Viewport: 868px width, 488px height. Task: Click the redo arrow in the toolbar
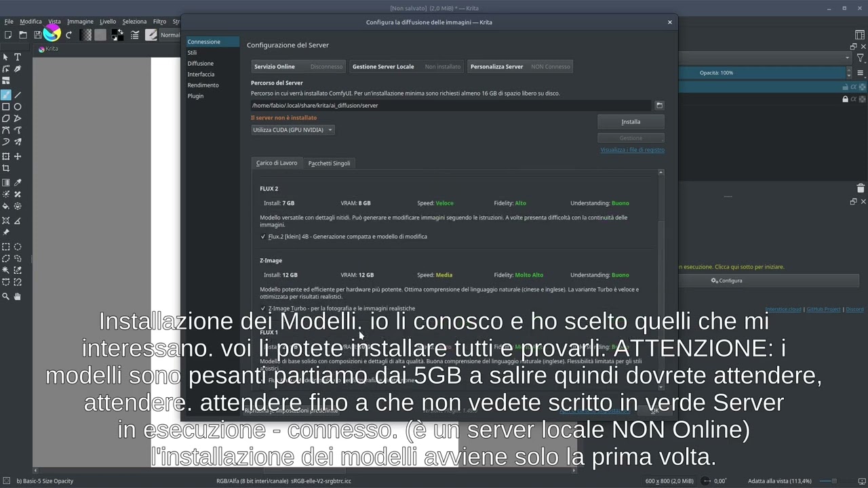[x=68, y=35]
